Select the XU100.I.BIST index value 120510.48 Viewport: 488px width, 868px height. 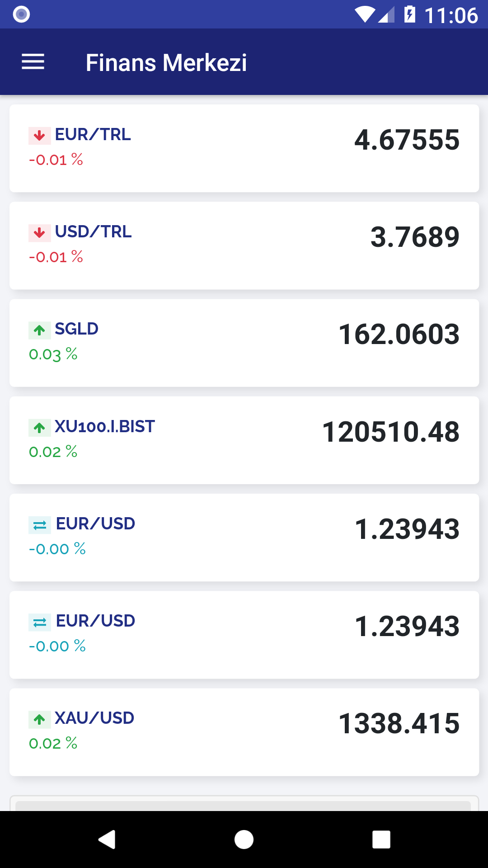click(391, 432)
